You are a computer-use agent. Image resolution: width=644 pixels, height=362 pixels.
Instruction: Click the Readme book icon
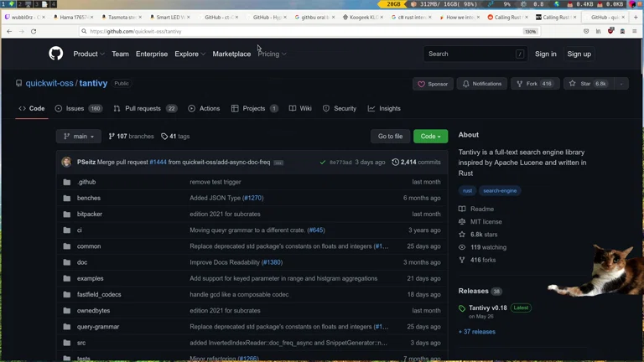pos(462,209)
